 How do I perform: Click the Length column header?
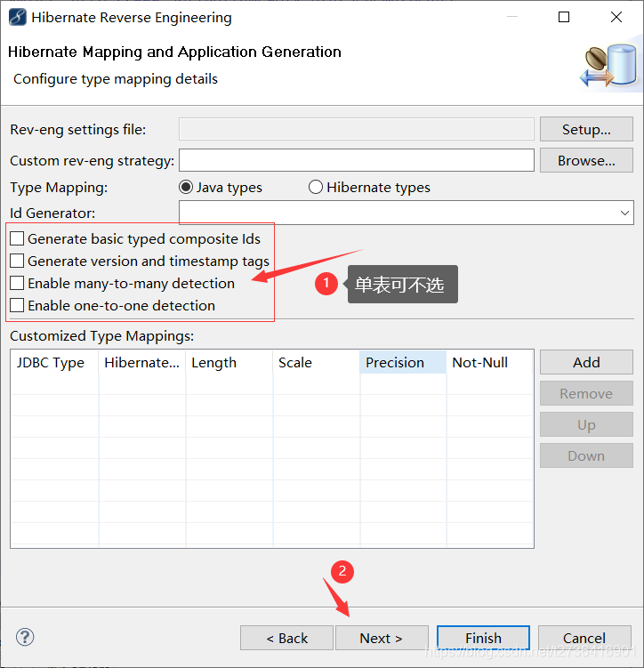click(229, 363)
